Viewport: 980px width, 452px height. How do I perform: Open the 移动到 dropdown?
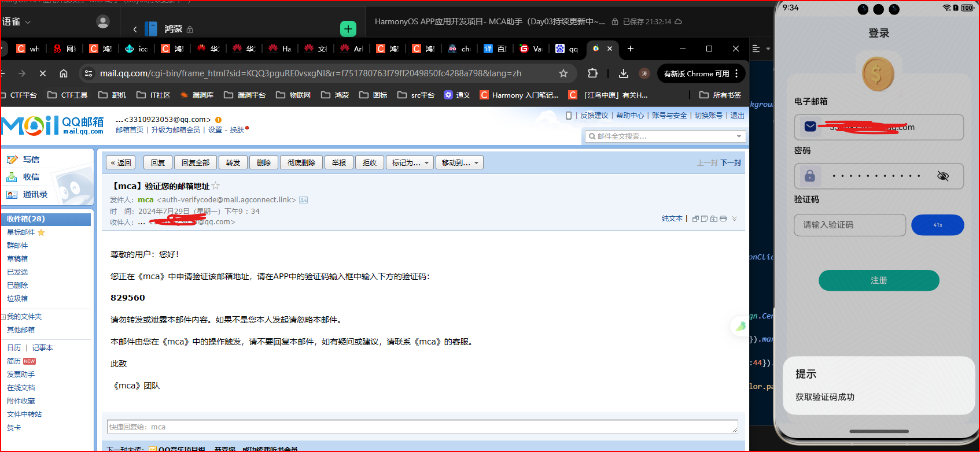[x=460, y=163]
